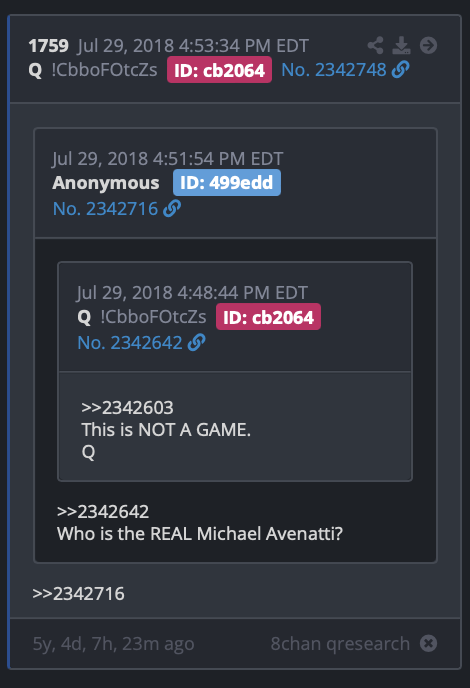Click the Q !CbboFOtcZs tripcode in header
Image resolution: width=470 pixels, height=688 pixels.
(93, 70)
